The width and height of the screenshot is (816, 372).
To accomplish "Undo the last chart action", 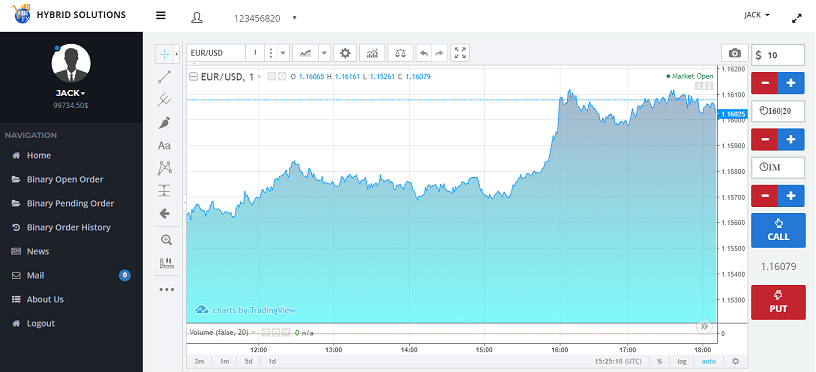I will coord(425,53).
